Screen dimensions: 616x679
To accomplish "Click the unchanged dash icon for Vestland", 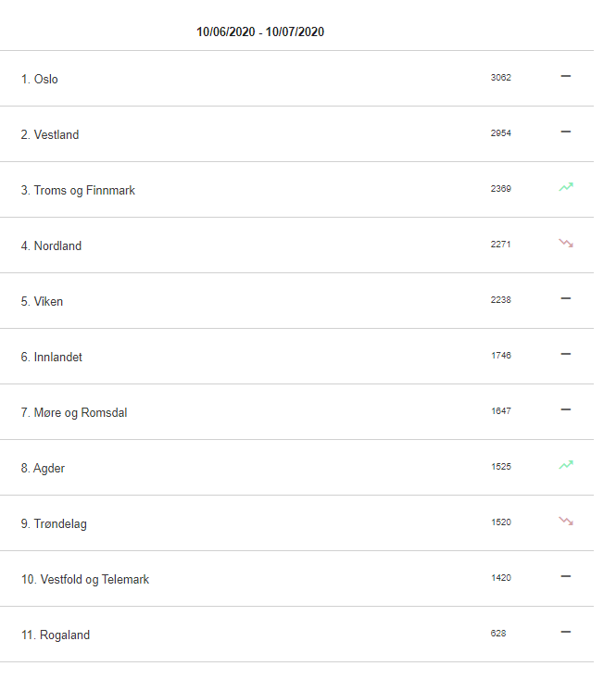I will 566,132.
